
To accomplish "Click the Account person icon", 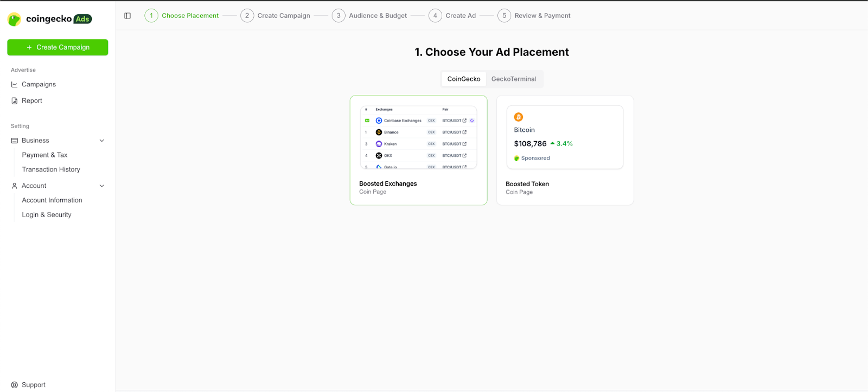I will pos(15,186).
